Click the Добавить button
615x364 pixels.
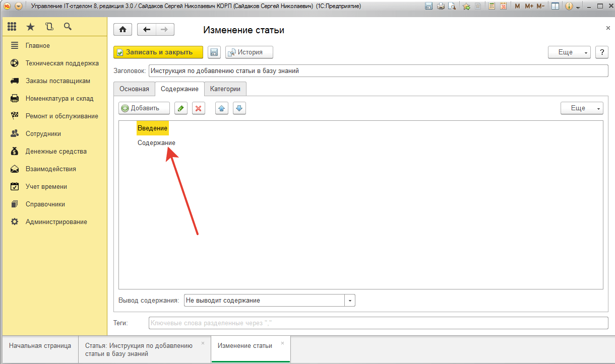tap(144, 108)
